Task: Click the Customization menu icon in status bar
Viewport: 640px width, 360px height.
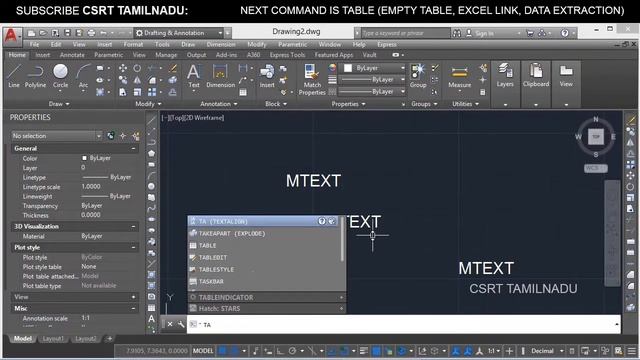Action: click(x=632, y=351)
